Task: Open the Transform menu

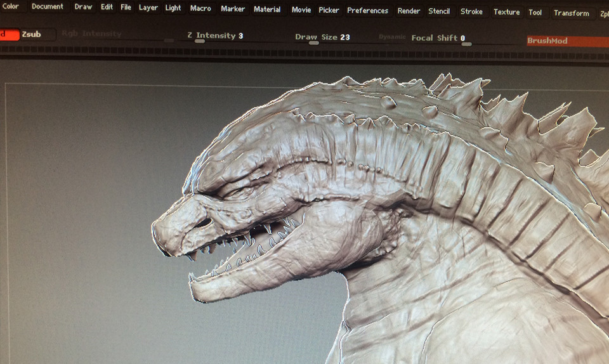Action: point(571,13)
